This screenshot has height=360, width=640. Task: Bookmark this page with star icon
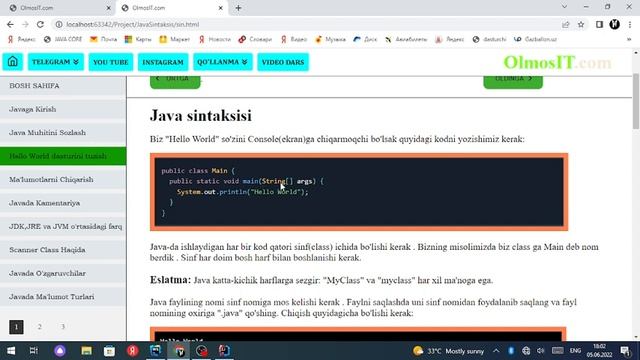tap(581, 24)
